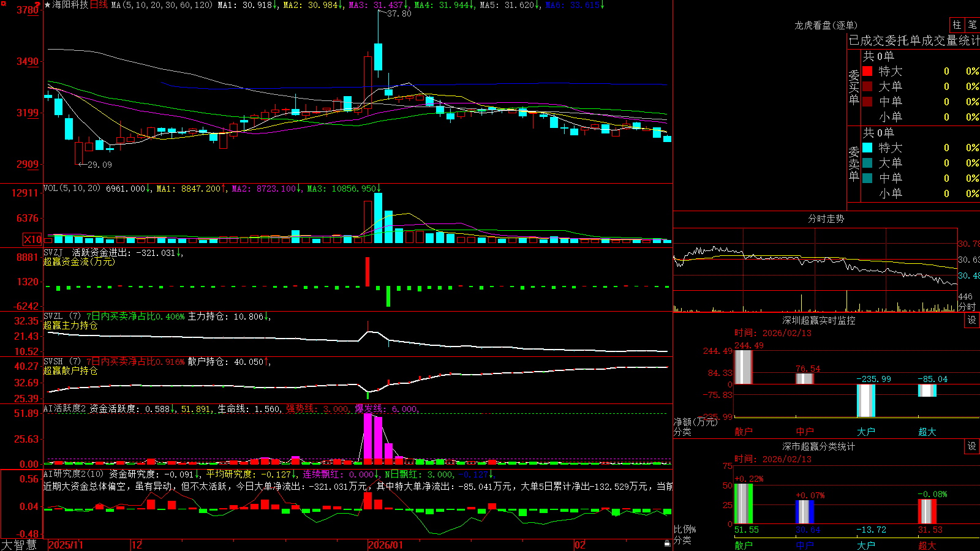
Task: Click the 超赢主力持仓 label
Action: 70,326
